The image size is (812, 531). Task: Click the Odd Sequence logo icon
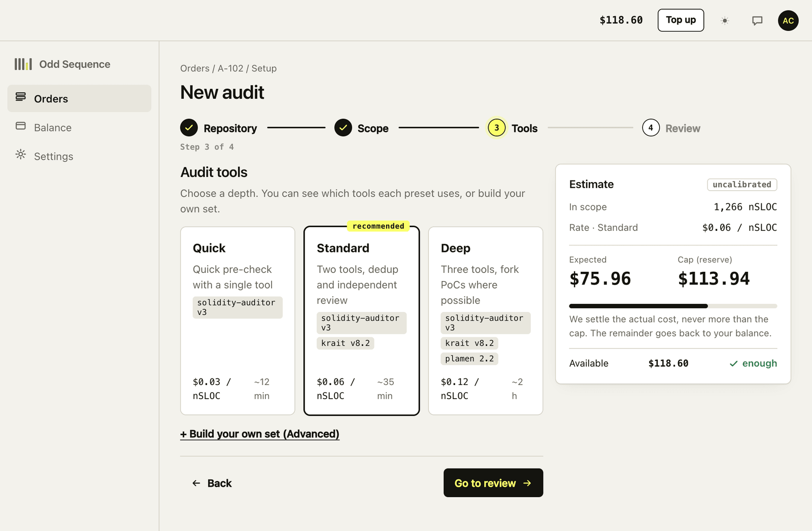pyautogui.click(x=23, y=64)
